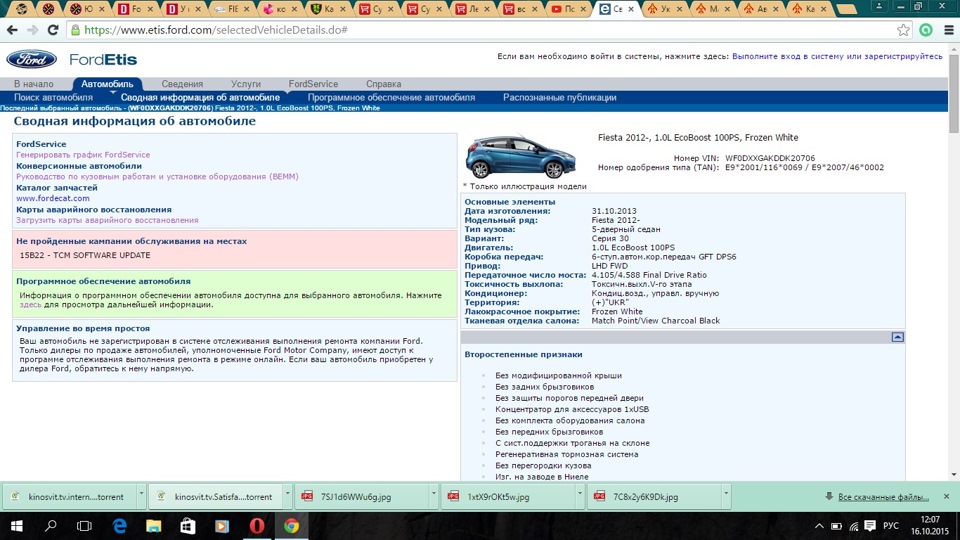Screen dimensions: 960x540
Task: Select the 'Автомобиль' menu tab
Action: click(x=107, y=84)
